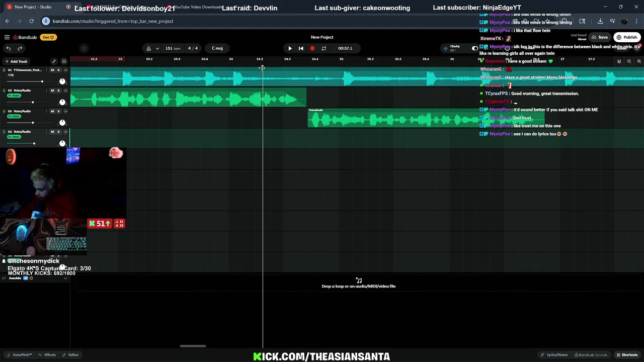The height and width of the screenshot is (362, 644).
Task: Click track 03 microphone input icon
Action: point(4,111)
